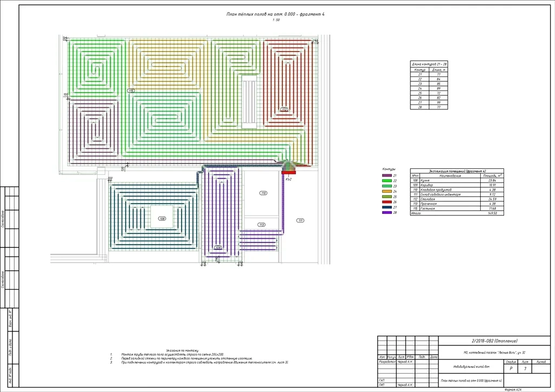Click the bright green legend swatch for contour 22
The height and width of the screenshot is (392, 555).
click(386, 181)
